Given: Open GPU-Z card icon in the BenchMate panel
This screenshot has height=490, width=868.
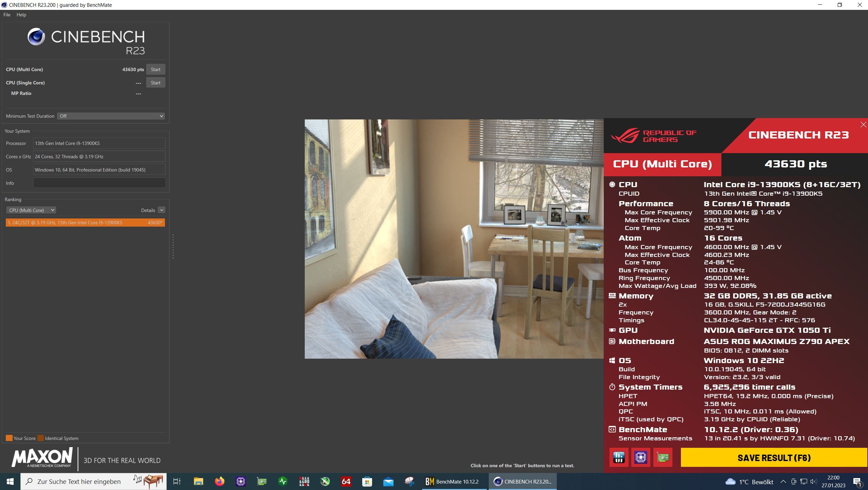Looking at the screenshot, I should click(x=663, y=457).
